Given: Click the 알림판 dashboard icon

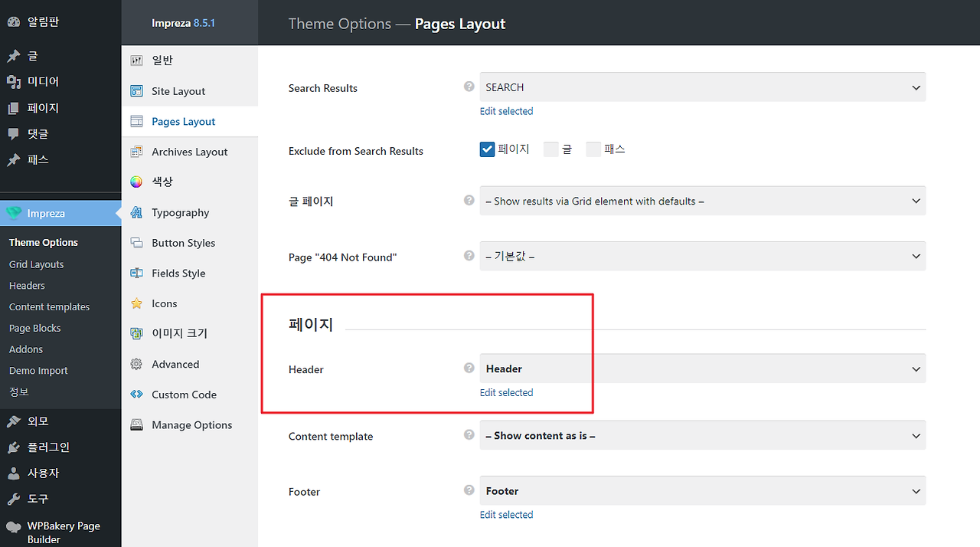Looking at the screenshot, I should (14, 21).
